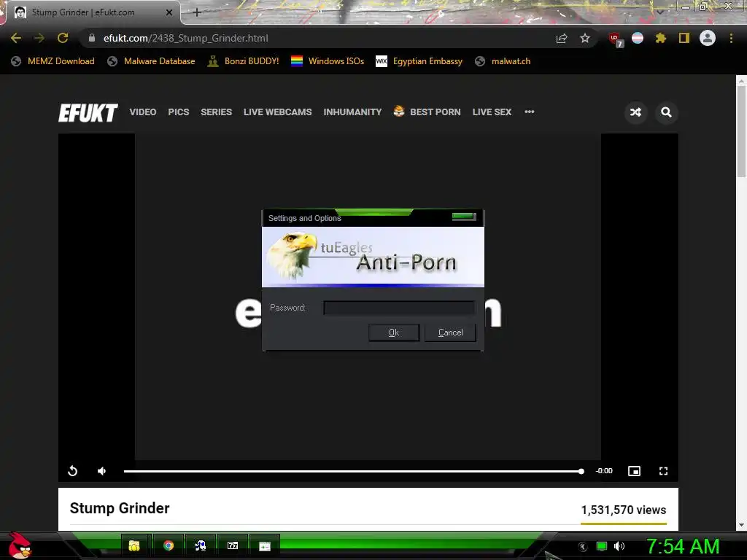Toggle picture-in-picture mode

(x=634, y=471)
